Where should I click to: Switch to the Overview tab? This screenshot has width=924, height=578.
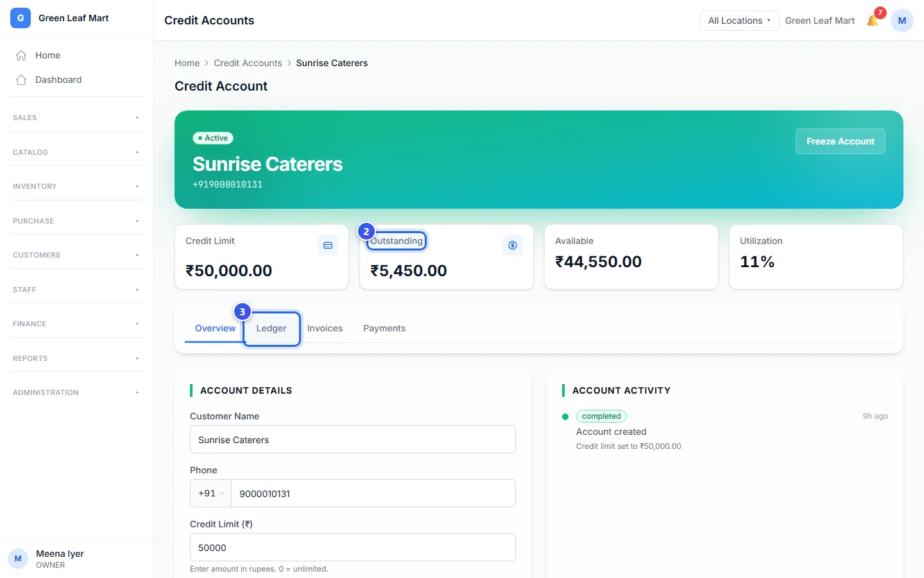coord(215,328)
